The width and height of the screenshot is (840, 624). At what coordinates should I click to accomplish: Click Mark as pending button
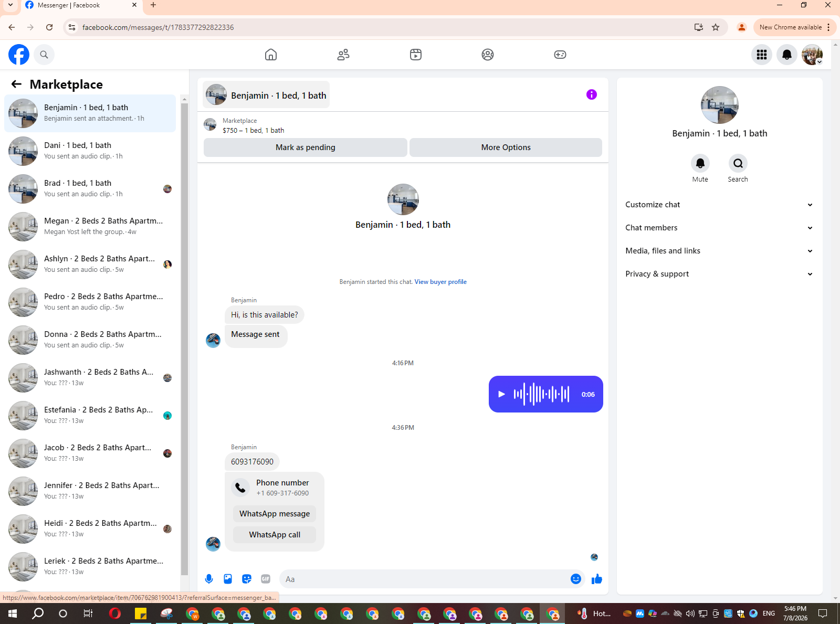tap(306, 147)
